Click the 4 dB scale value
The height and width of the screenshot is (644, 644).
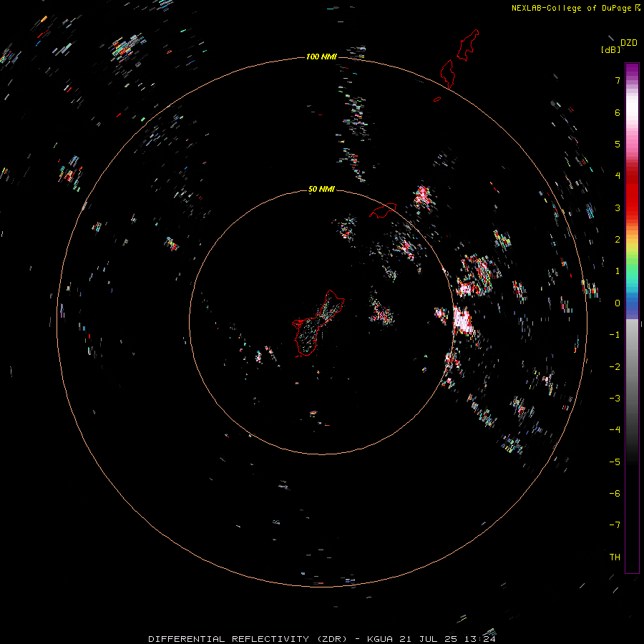(x=618, y=176)
